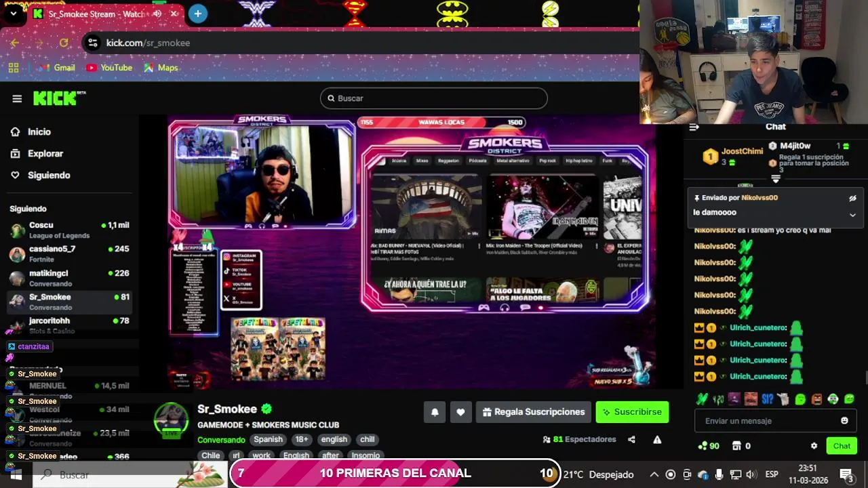This screenshot has height=488, width=868.
Task: Click the Windows taskbar Buscar search box
Action: coord(130,474)
